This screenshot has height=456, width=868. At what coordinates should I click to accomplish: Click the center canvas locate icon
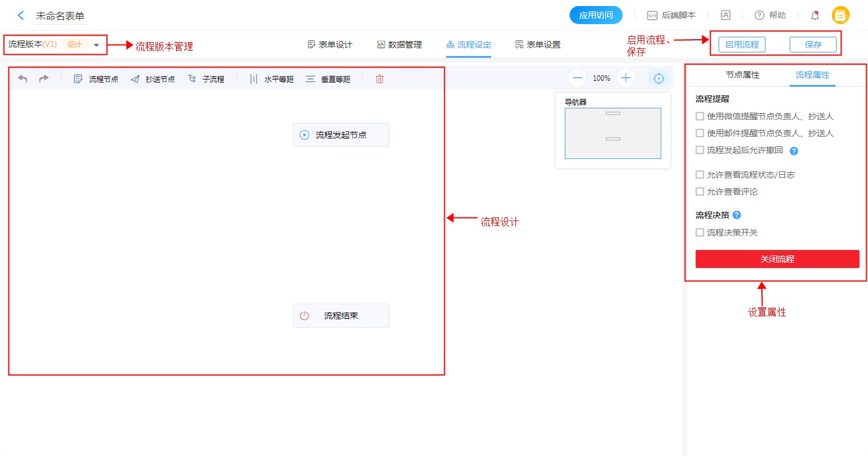point(659,78)
